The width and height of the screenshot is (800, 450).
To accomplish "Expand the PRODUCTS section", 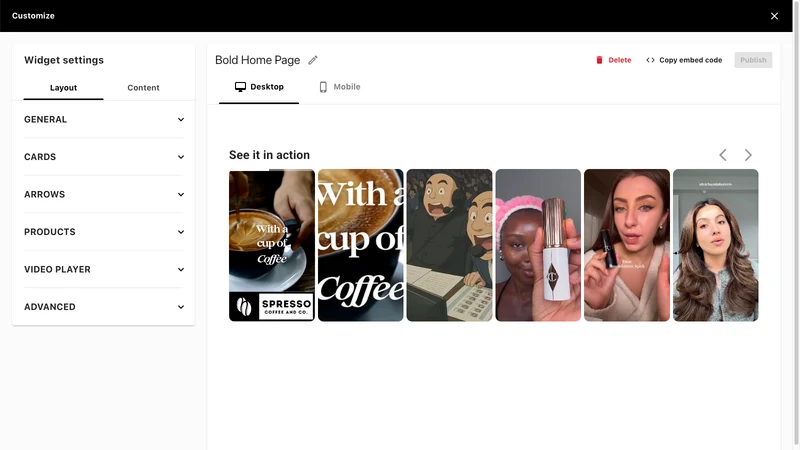I will [104, 232].
